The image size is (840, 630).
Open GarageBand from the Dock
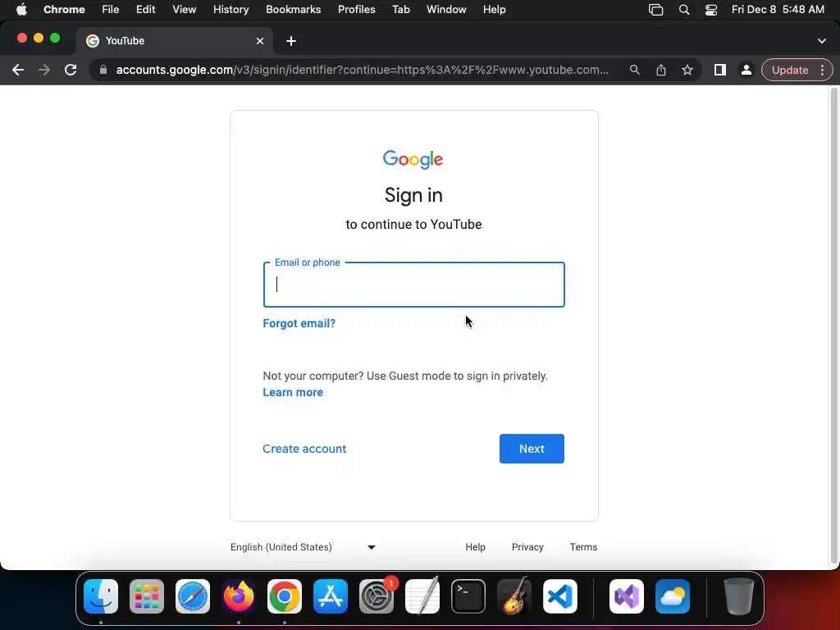pos(514,596)
